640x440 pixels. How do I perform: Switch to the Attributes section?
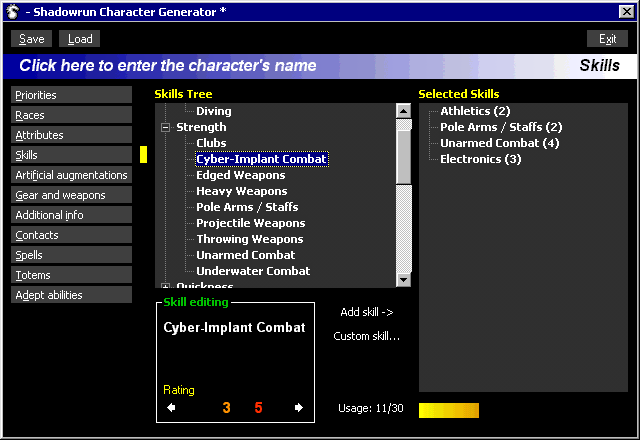coord(72,135)
